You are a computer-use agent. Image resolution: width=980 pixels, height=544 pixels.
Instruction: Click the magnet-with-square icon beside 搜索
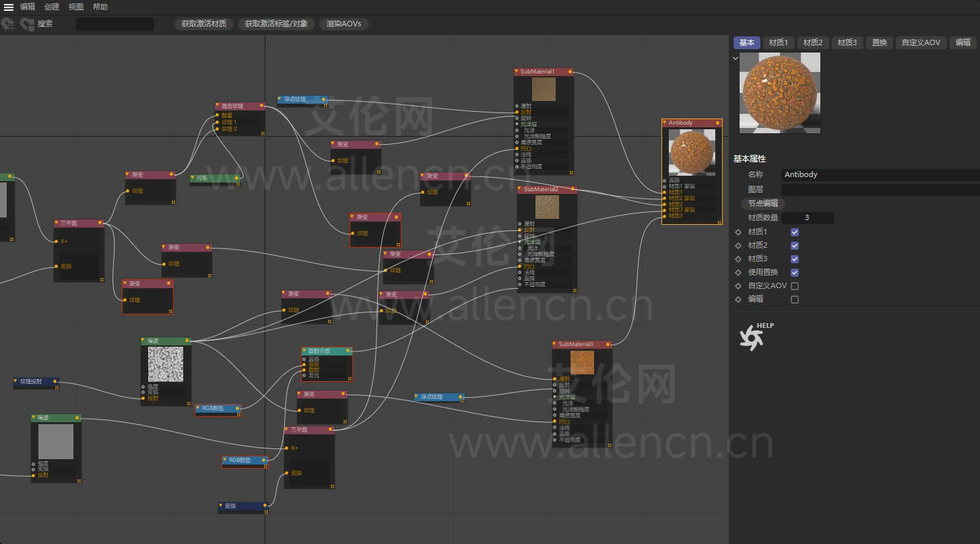[27, 24]
